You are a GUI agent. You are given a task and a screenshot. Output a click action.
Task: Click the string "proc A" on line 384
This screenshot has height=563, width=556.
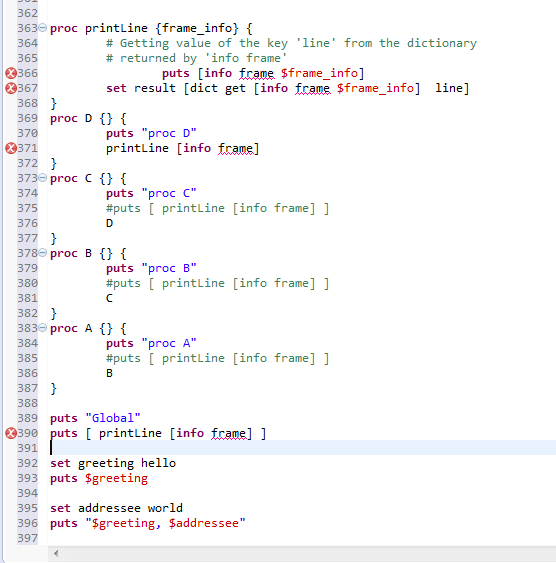(x=169, y=344)
